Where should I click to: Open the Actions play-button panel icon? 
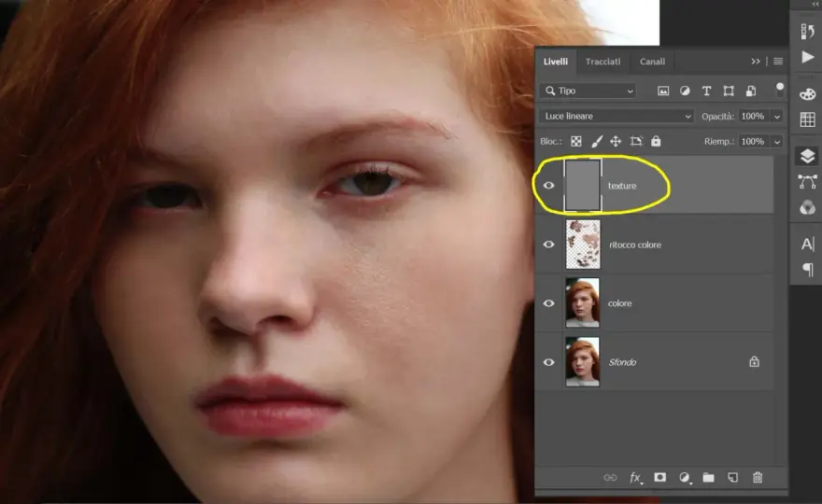(808, 57)
